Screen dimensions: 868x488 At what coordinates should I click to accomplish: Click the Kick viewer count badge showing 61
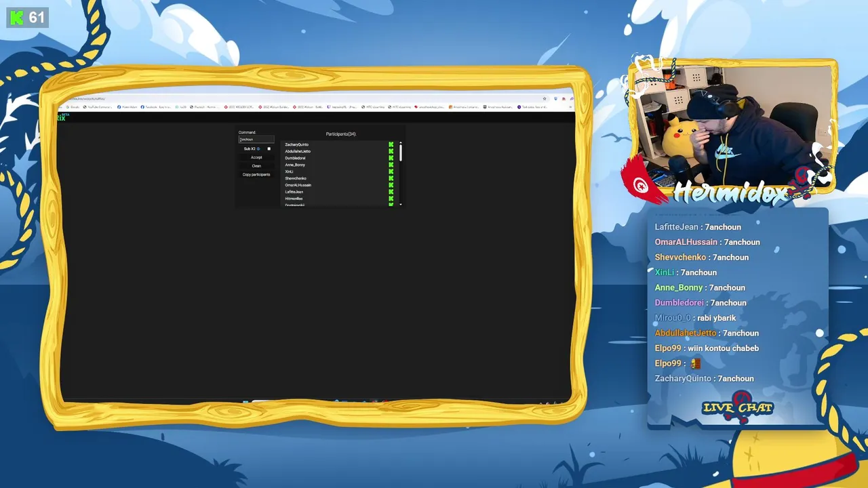point(27,17)
